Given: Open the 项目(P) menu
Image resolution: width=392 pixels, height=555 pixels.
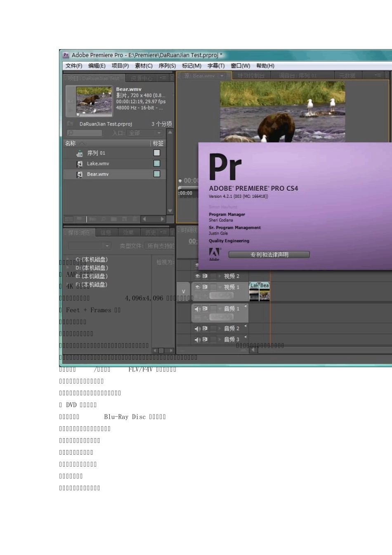Looking at the screenshot, I should tap(120, 66).
